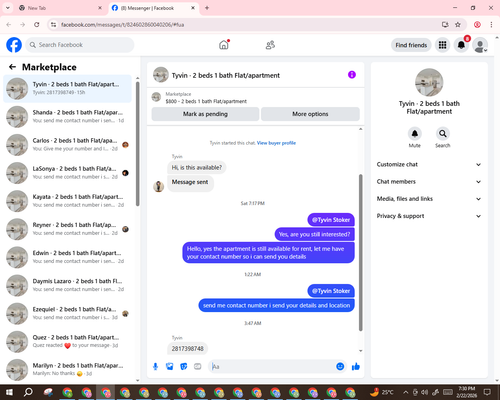Open the LaSonya conversation
Viewport: 500px width, 400px height.
click(x=67, y=173)
